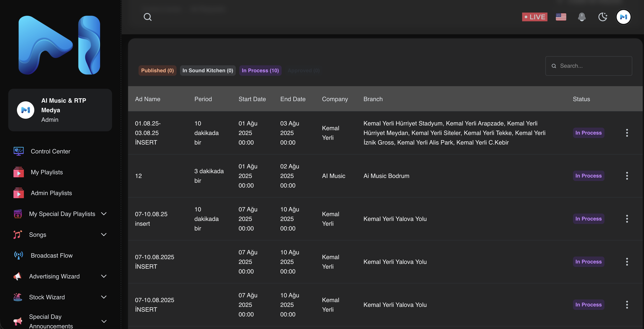The width and height of the screenshot is (644, 329).
Task: Open Control Center from the sidebar
Action: pos(50,151)
